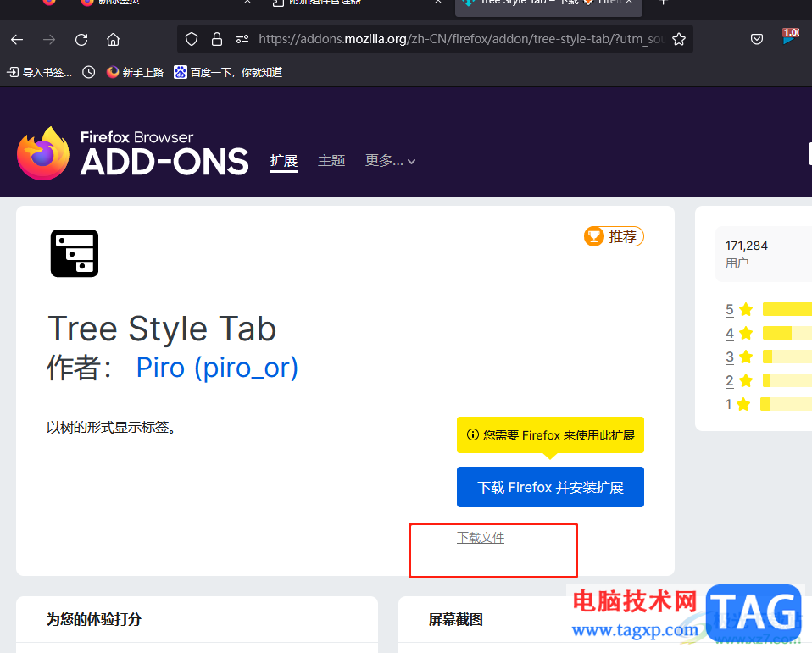Click the import bookmarks item 导入书签
Viewport: 812px width, 653px height.
[39, 73]
